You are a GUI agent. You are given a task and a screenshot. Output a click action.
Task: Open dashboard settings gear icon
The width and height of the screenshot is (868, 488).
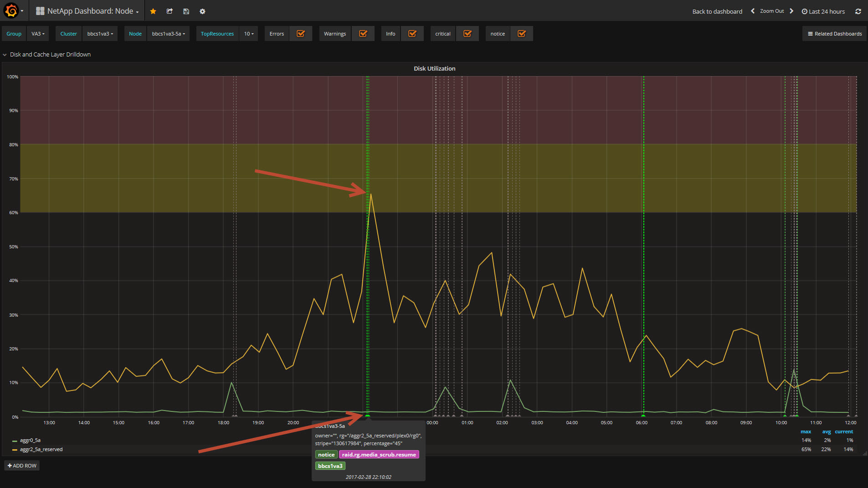[x=202, y=11]
